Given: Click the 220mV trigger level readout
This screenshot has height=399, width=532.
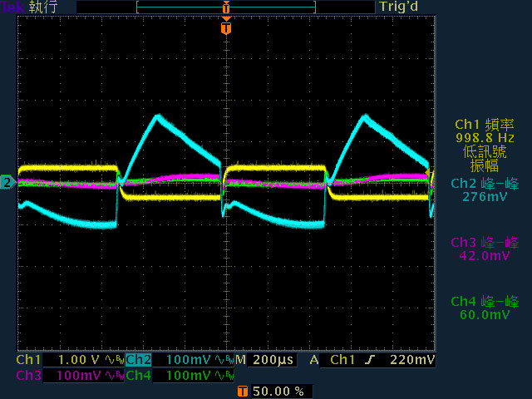Looking at the screenshot, I should point(412,360).
